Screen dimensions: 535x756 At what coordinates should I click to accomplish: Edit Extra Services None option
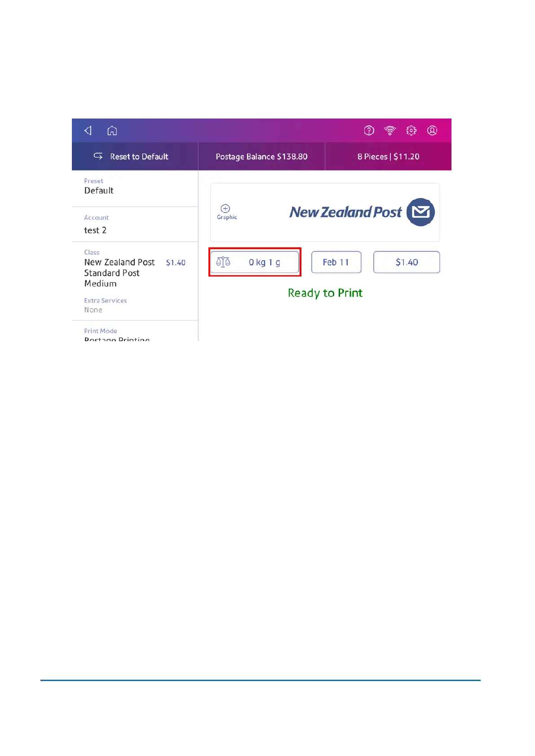point(135,306)
